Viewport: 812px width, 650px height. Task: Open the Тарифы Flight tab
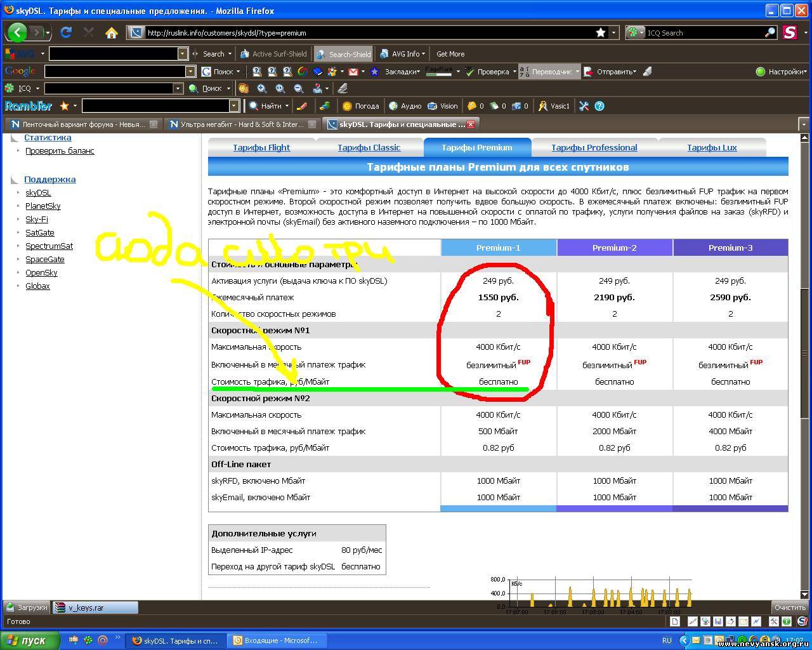(261, 147)
